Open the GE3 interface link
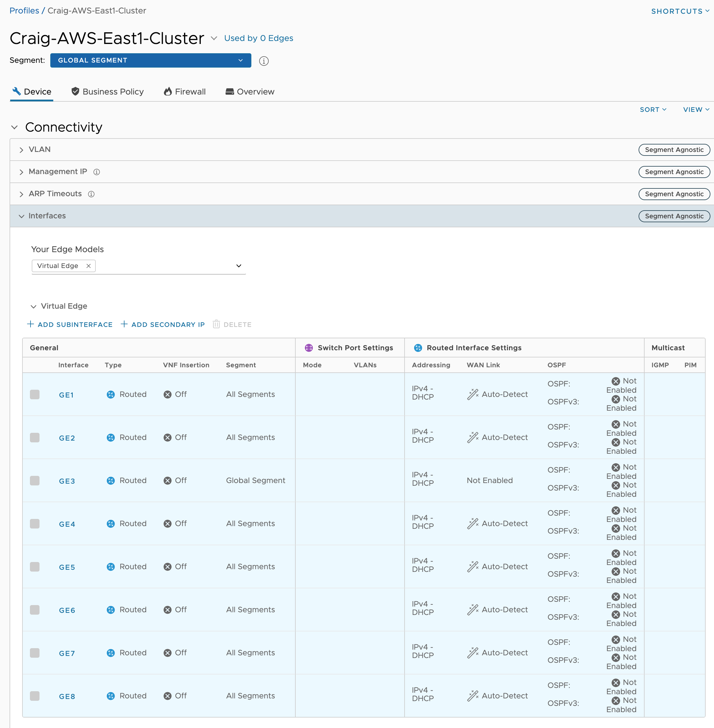Viewport: 714px width, 728px height. coord(67,481)
